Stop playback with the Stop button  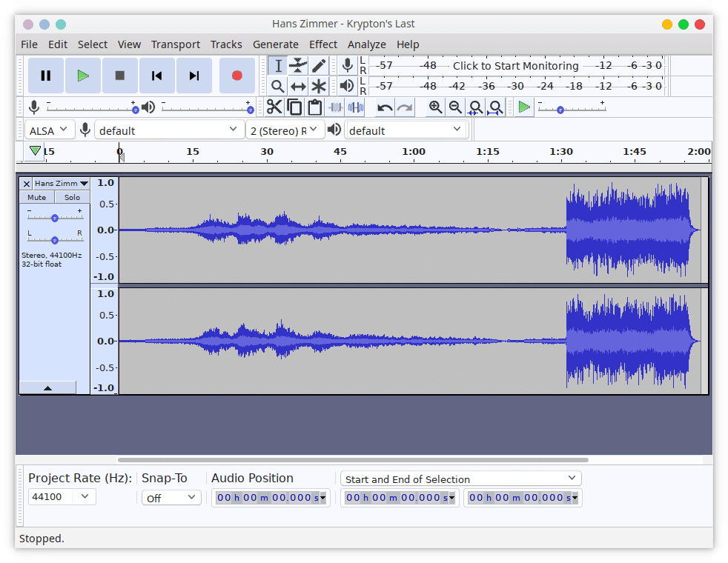(120, 76)
